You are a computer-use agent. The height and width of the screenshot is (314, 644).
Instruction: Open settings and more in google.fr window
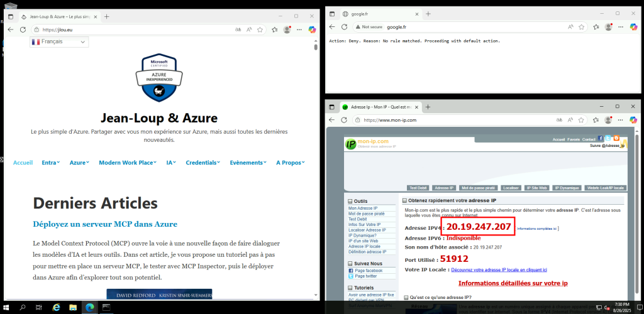(x=621, y=26)
